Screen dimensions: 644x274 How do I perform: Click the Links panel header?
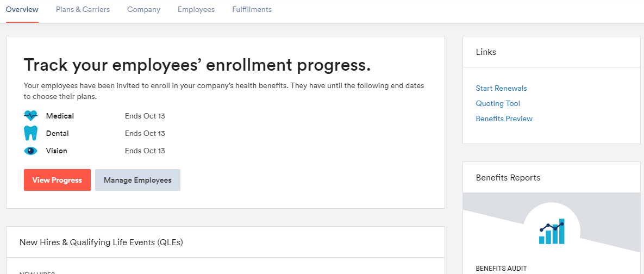551,52
